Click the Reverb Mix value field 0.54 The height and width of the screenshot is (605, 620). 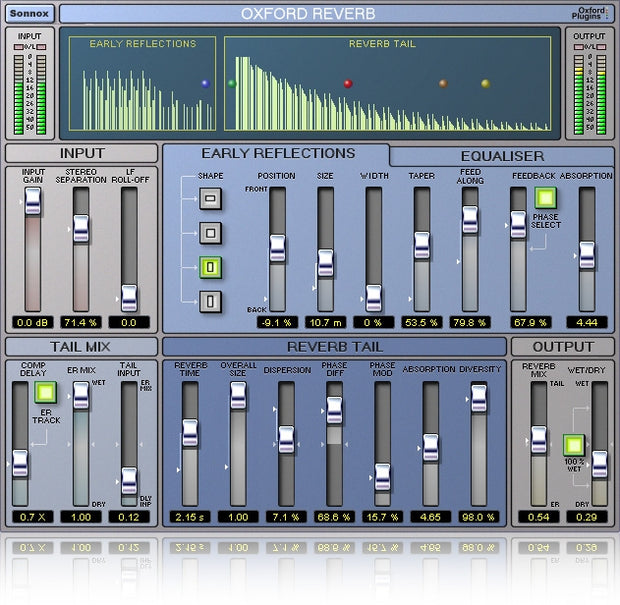[539, 517]
